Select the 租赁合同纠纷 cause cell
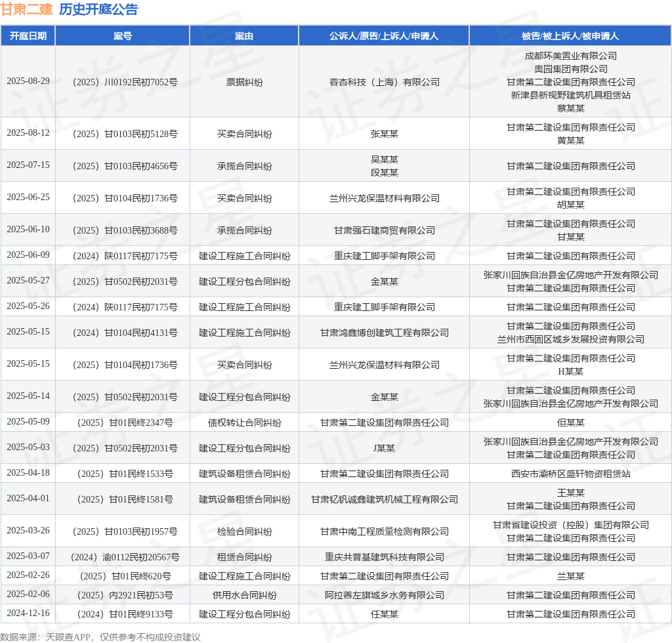This screenshot has height=643, width=672. click(244, 557)
